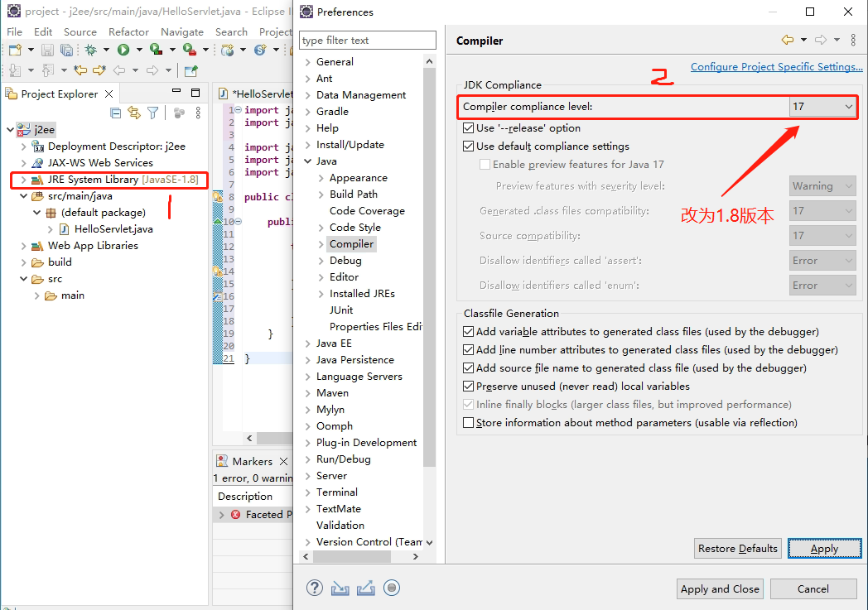Click the type filter text field
This screenshot has width=868, height=610.
click(368, 41)
